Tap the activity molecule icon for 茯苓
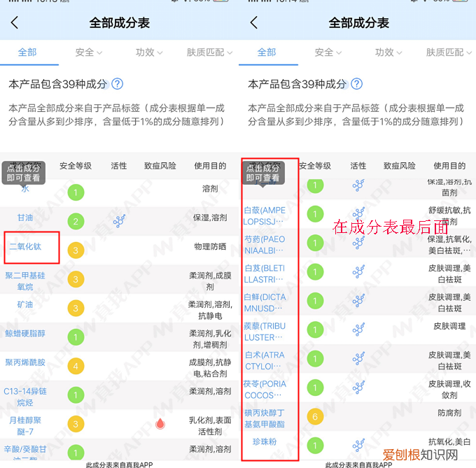Image resolution: width=476 pixels, height=468 pixels. [x=358, y=388]
